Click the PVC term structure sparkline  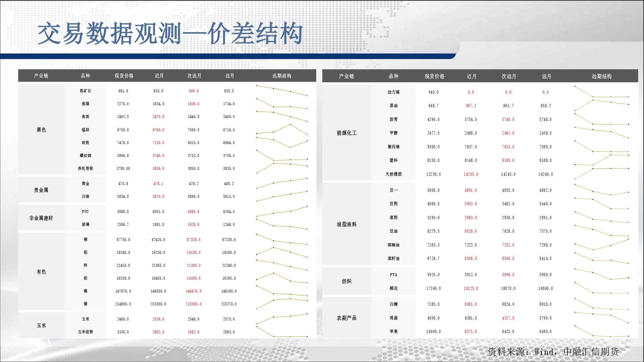tap(282, 211)
